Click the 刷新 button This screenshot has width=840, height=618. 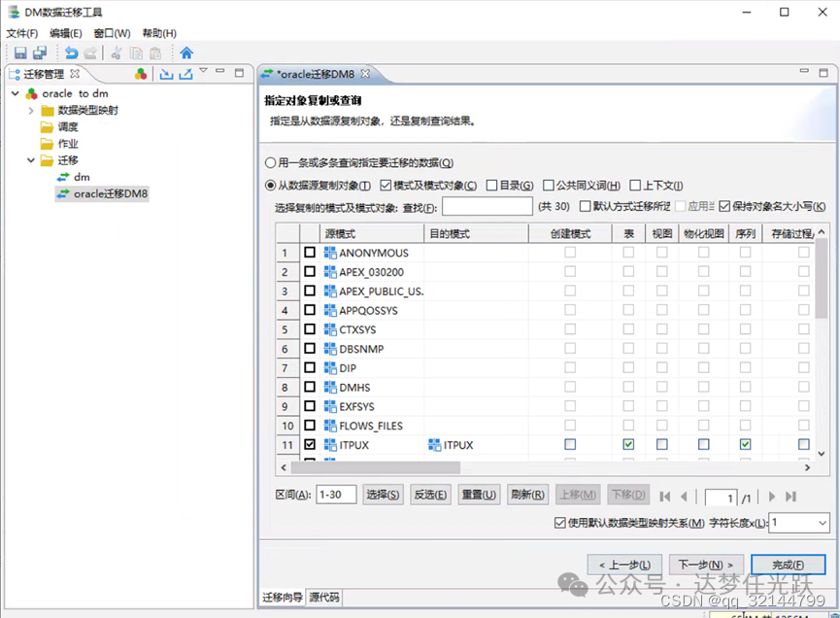click(527, 495)
